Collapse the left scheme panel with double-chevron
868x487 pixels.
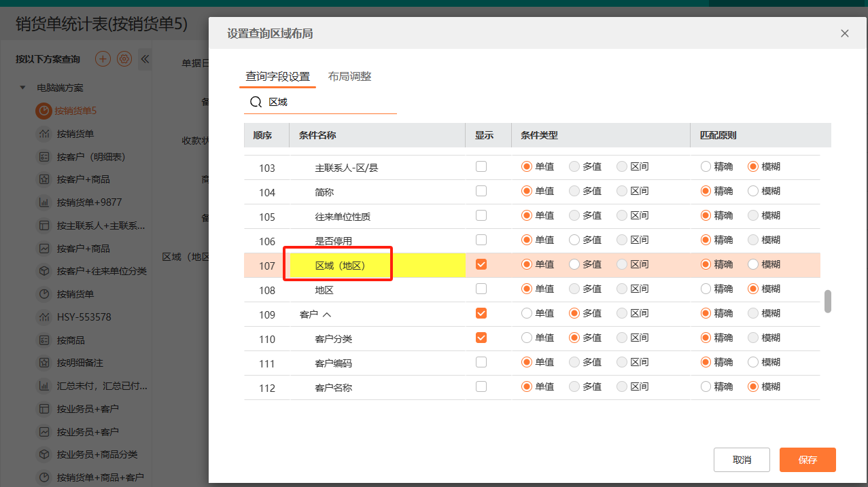[145, 59]
